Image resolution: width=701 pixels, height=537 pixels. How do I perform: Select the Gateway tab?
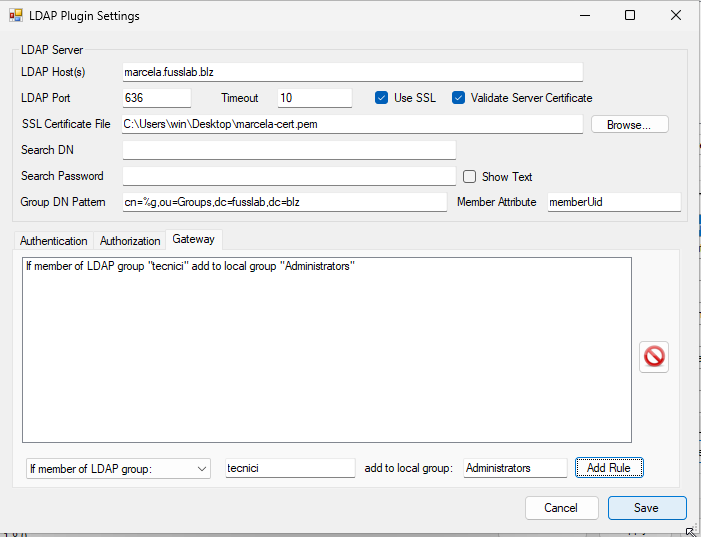pos(194,239)
